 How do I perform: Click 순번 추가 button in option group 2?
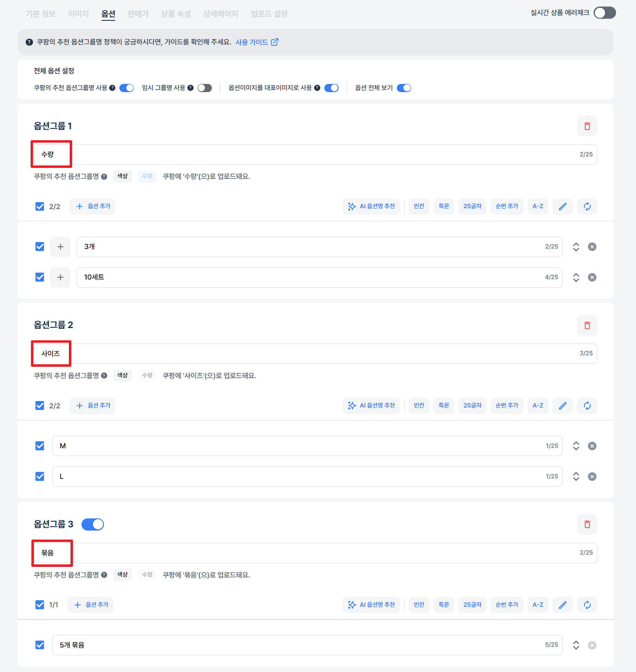(x=507, y=405)
